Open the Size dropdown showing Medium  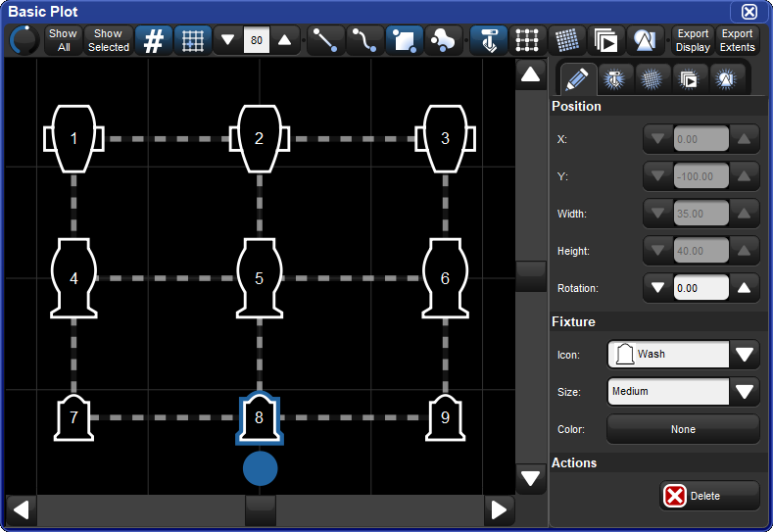point(683,392)
